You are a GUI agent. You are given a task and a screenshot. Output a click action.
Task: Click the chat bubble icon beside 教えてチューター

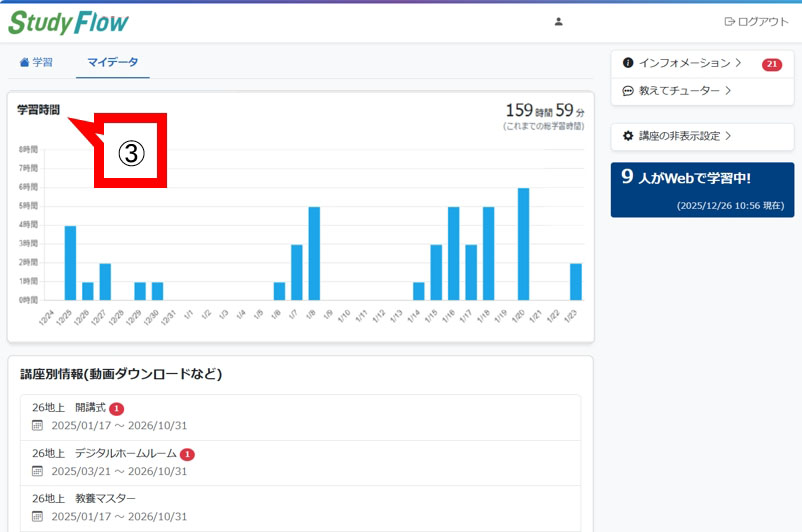point(628,90)
